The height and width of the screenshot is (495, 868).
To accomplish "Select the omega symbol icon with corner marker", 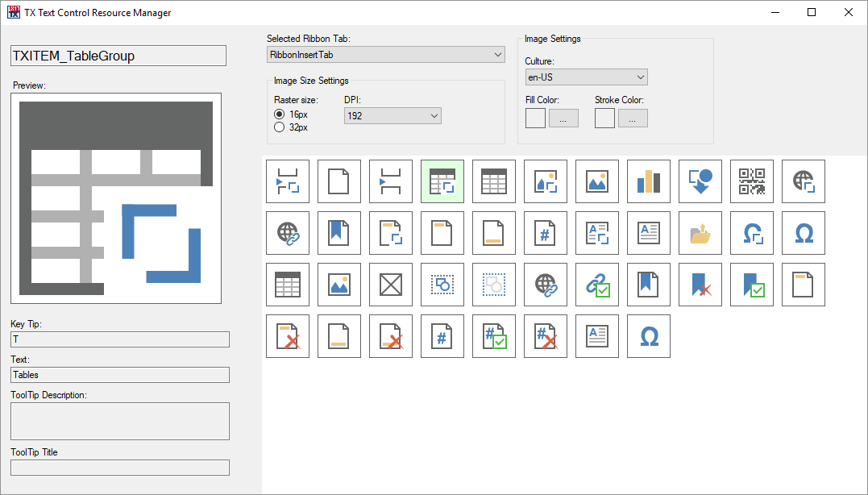I will (x=752, y=232).
